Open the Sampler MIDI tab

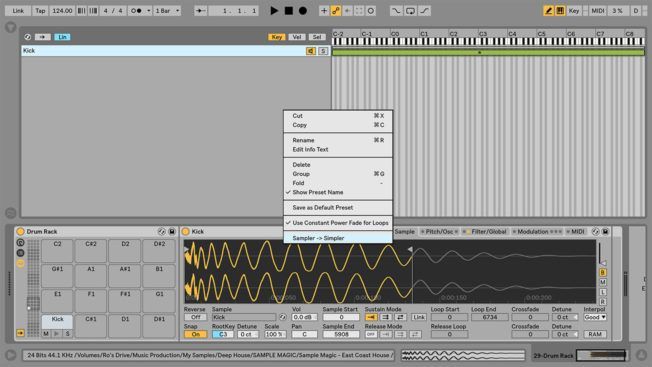575,232
